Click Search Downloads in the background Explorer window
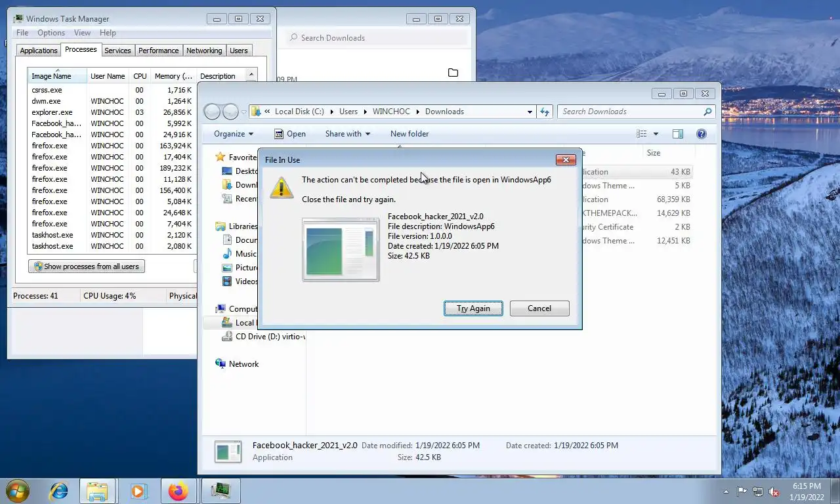The height and width of the screenshot is (504, 840). pos(377,38)
